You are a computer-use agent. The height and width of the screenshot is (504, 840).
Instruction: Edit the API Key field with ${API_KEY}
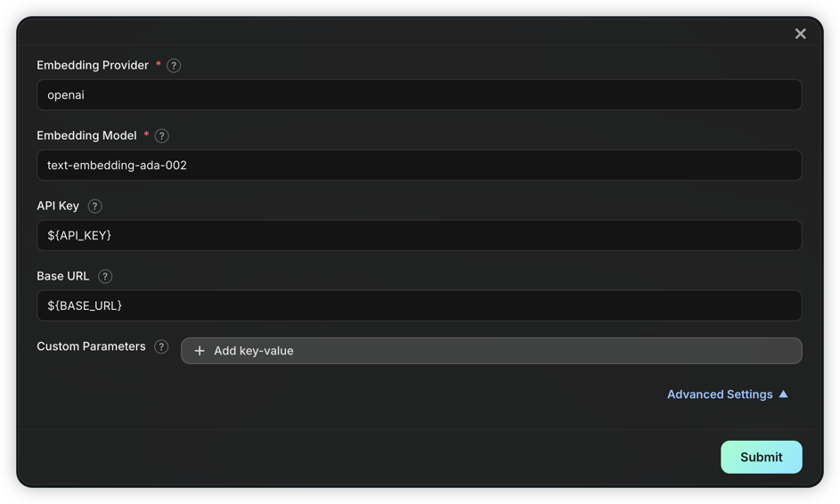(x=419, y=235)
